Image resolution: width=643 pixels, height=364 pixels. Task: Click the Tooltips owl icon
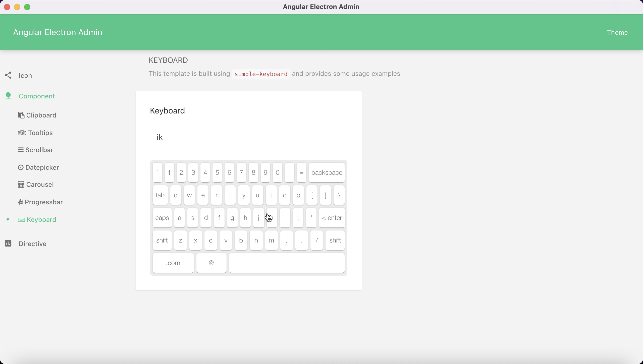22,133
